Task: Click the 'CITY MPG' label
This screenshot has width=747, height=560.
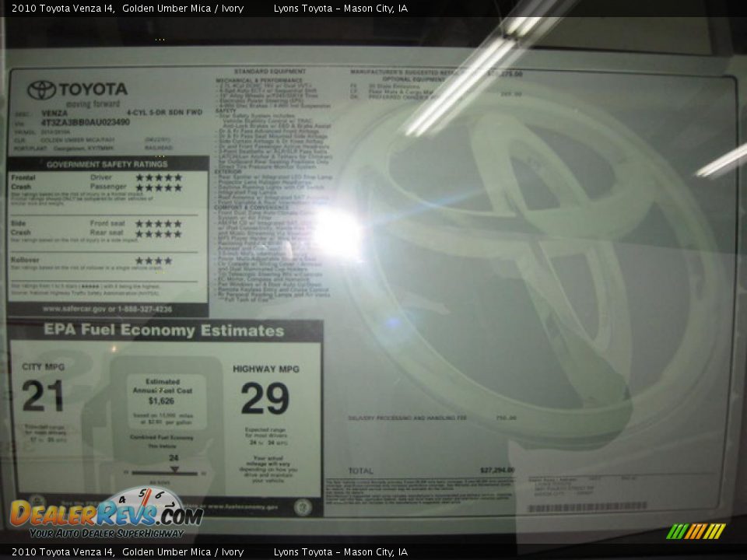Action: point(43,366)
